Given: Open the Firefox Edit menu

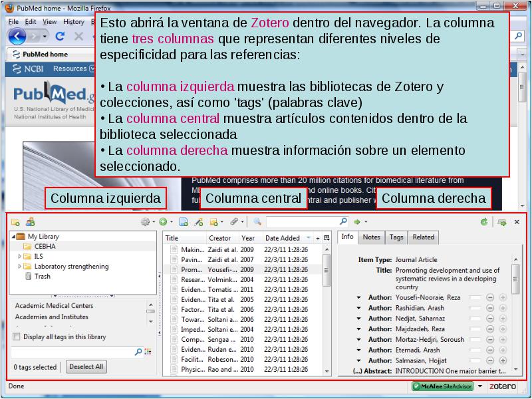Looking at the screenshot, I should pos(31,22).
